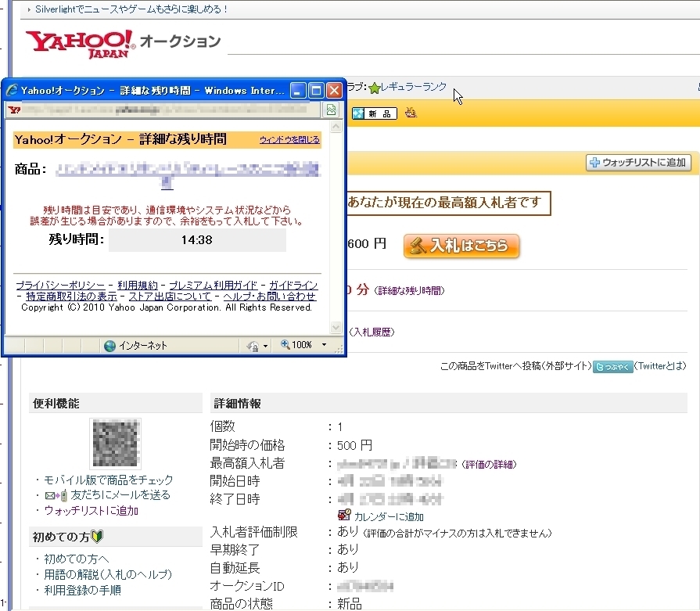Click the magnifier zoom icon in popup status bar

point(285,344)
